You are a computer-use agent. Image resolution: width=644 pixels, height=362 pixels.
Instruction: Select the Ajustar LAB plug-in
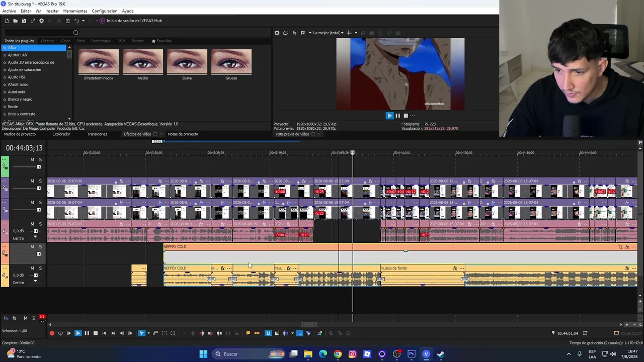[17, 55]
